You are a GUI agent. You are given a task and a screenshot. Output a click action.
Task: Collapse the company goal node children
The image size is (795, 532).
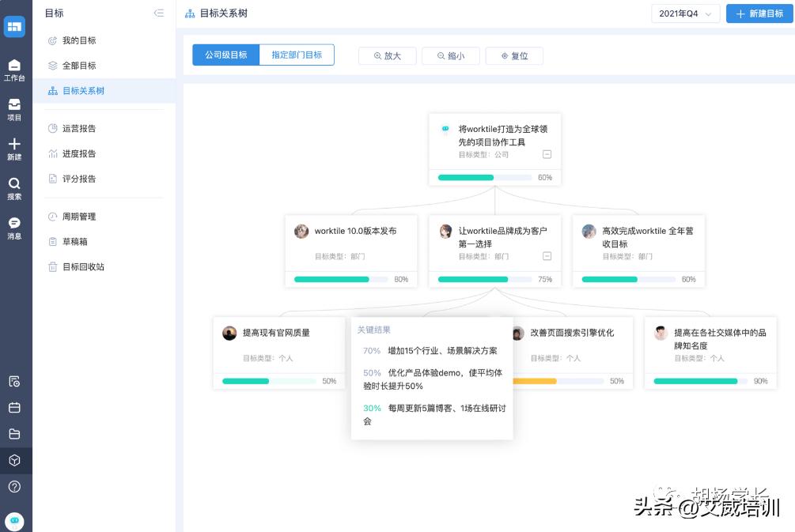pyautogui.click(x=547, y=155)
